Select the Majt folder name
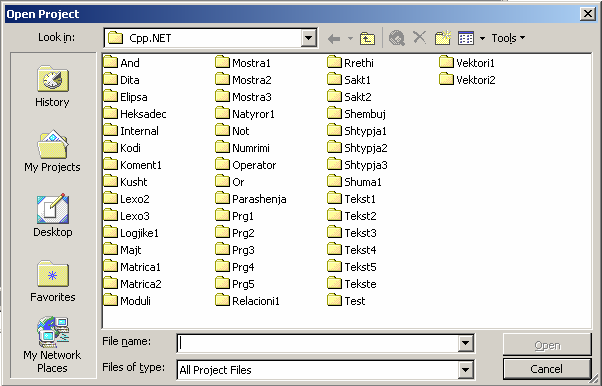 point(131,250)
